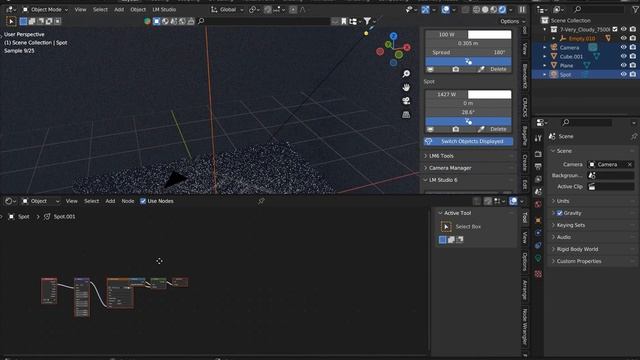Screen dimensions: 640x360
Task: Open the viewport Object menu
Action: click(138, 9)
